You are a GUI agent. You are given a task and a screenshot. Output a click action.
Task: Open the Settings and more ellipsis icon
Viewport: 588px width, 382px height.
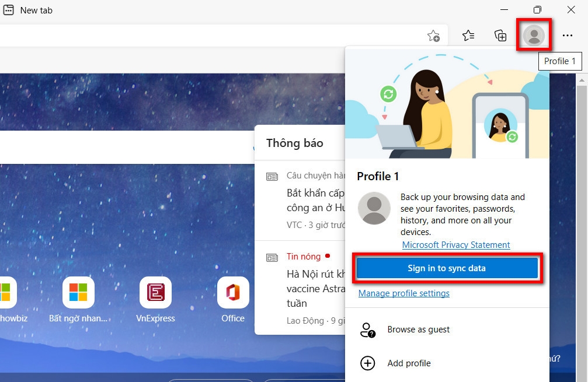click(567, 36)
